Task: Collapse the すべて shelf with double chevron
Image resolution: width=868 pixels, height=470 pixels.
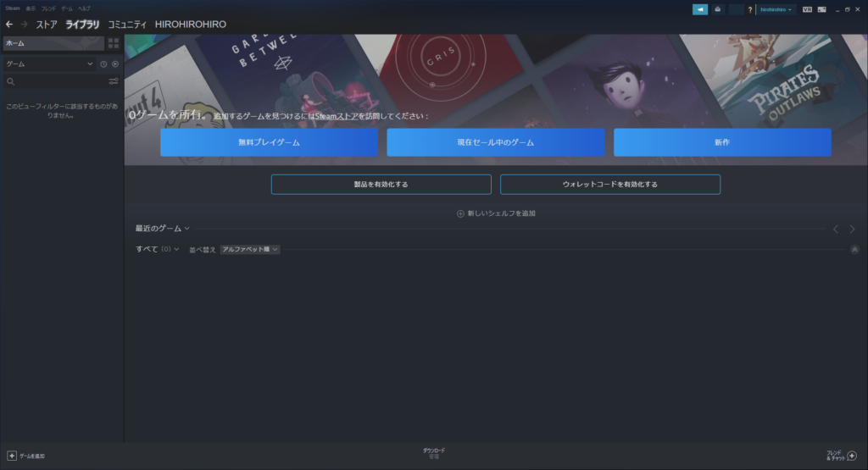Action: tap(854, 249)
